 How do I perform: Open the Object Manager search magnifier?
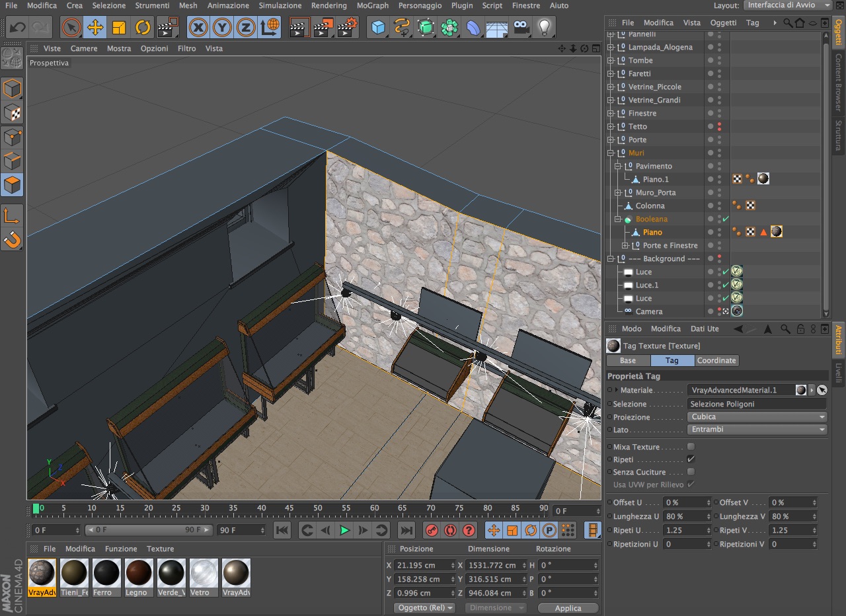[x=788, y=22]
